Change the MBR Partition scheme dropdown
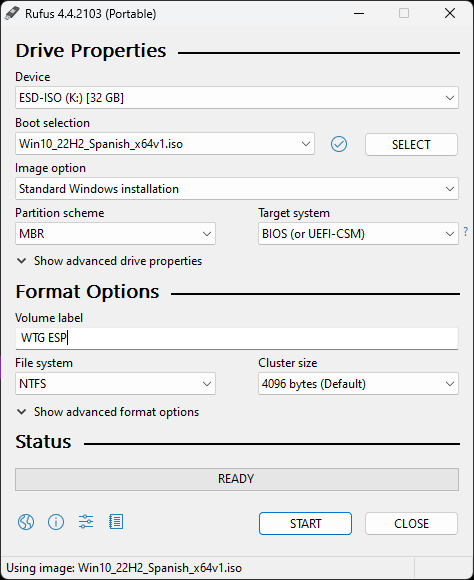474x580 pixels. coord(115,234)
